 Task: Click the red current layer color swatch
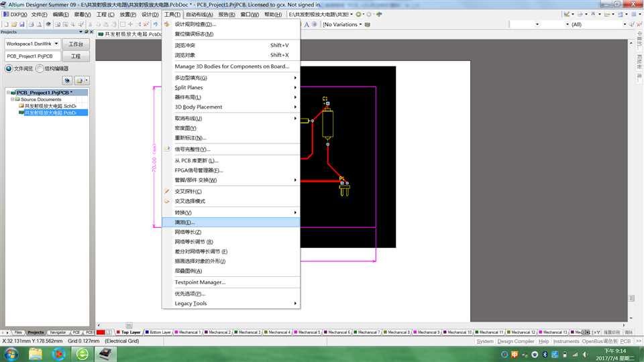pyautogui.click(x=101, y=332)
